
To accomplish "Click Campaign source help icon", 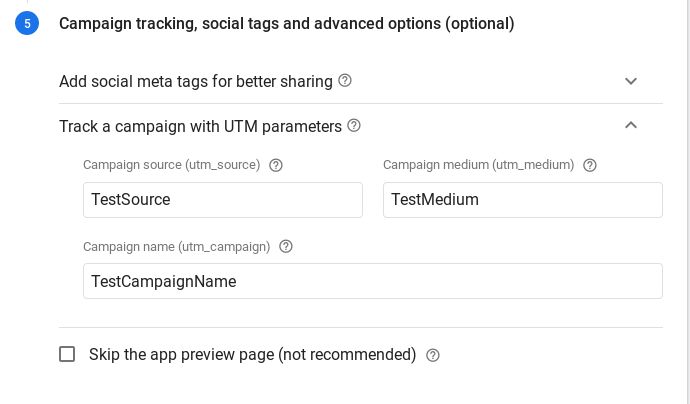I will [x=276, y=165].
